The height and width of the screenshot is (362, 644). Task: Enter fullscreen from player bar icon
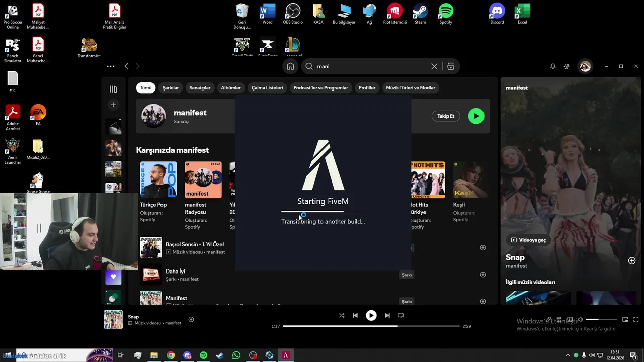(x=636, y=319)
